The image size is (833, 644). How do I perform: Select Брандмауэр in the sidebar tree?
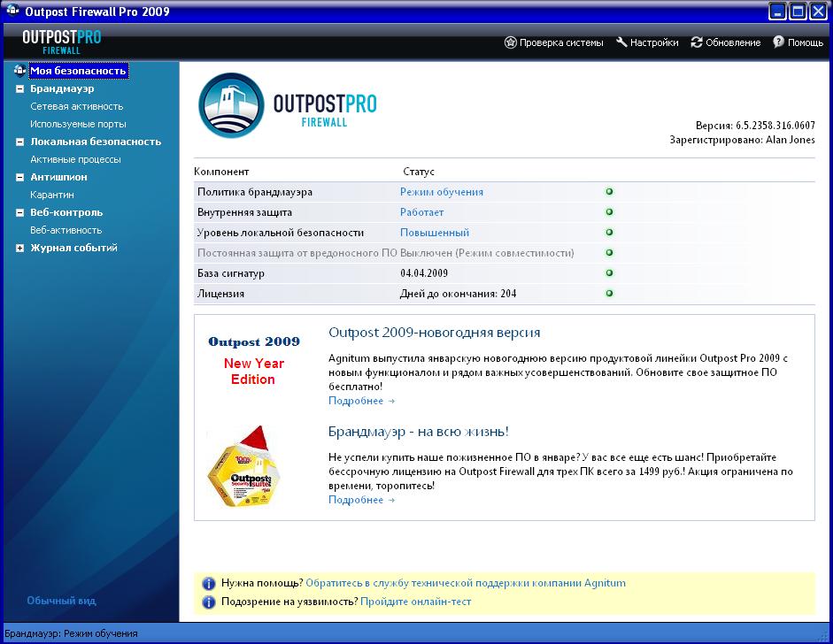pyautogui.click(x=62, y=88)
